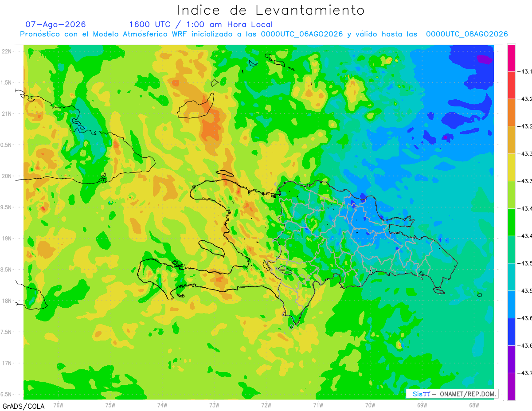Image resolution: width=532 pixels, height=411 pixels.
Task: Click the '22N' latitude label
Action: coord(8,51)
